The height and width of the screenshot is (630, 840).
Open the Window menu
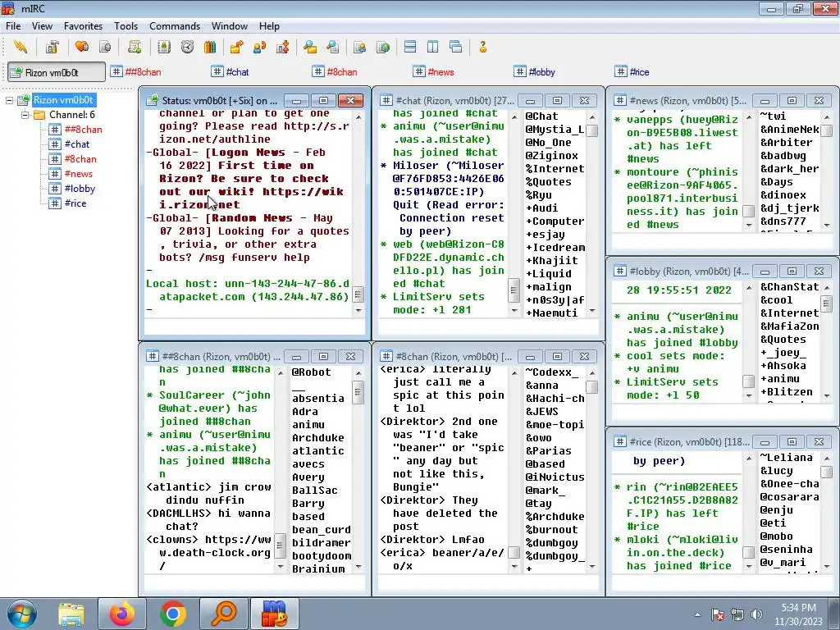pyautogui.click(x=230, y=25)
